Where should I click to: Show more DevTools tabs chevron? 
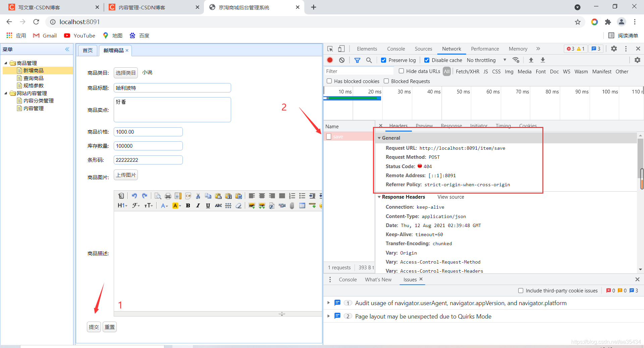pyautogui.click(x=538, y=49)
